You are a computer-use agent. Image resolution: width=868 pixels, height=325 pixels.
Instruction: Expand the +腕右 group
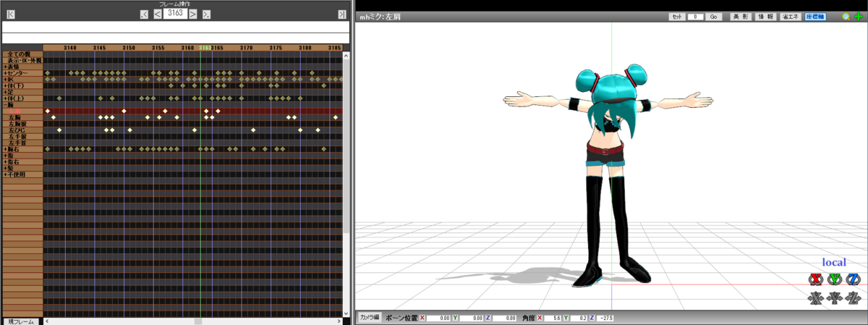(x=22, y=149)
